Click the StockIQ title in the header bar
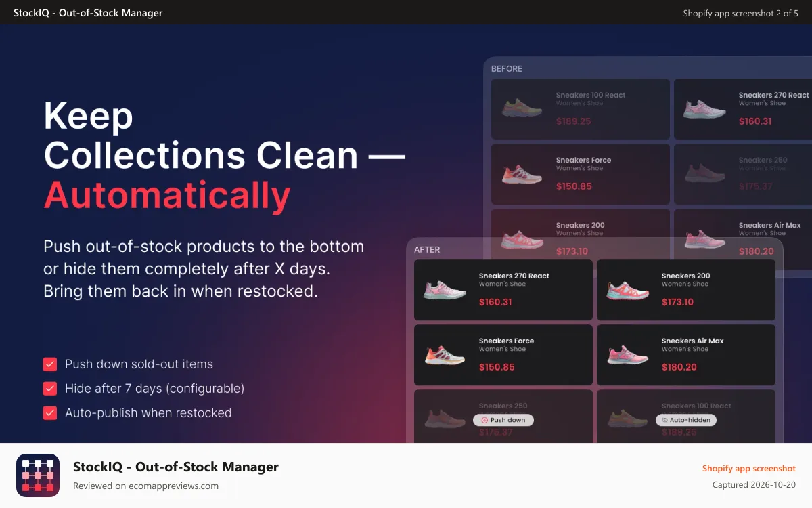This screenshot has width=812, height=508. 88,13
